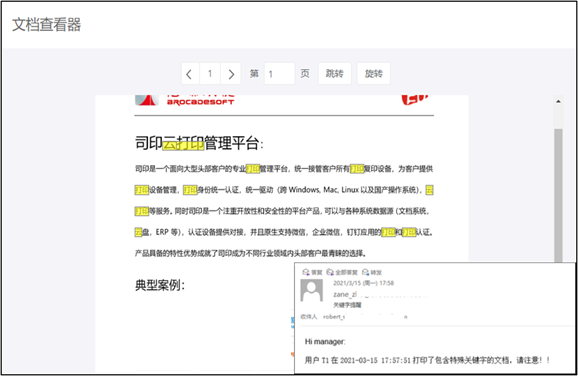Click the ERP text in paragraph
The height and width of the screenshot is (376, 578).
[162, 232]
